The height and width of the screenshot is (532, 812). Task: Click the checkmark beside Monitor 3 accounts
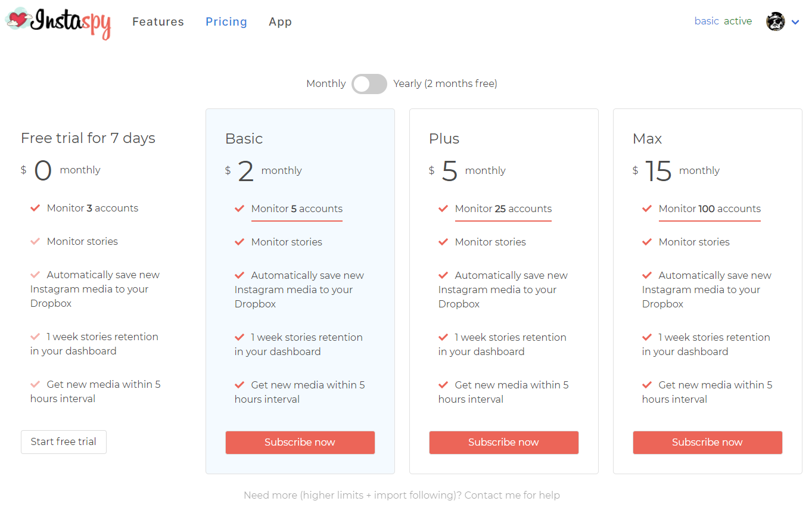click(35, 208)
